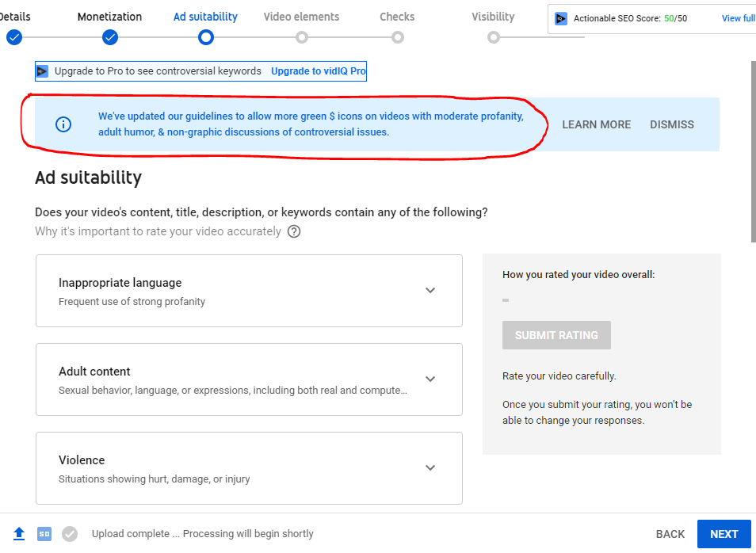The height and width of the screenshot is (553, 756).
Task: Open the Video elements tab
Action: (x=301, y=17)
